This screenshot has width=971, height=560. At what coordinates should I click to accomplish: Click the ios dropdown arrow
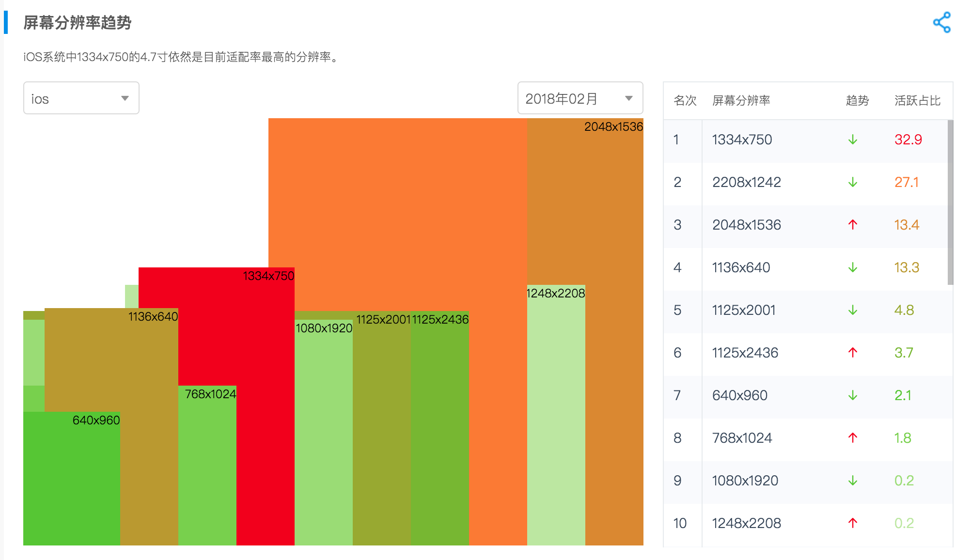pyautogui.click(x=125, y=98)
